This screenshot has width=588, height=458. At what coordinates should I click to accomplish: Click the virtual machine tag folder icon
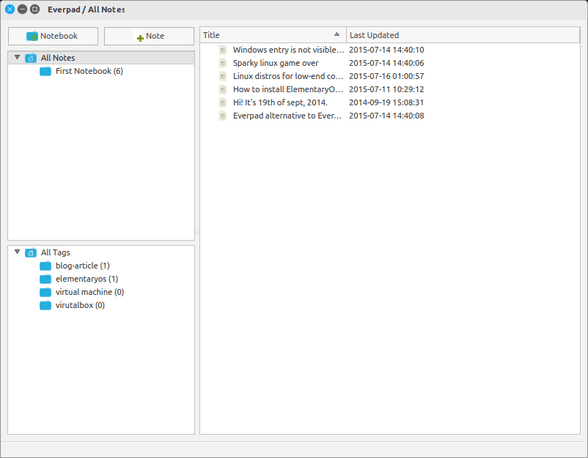45,292
